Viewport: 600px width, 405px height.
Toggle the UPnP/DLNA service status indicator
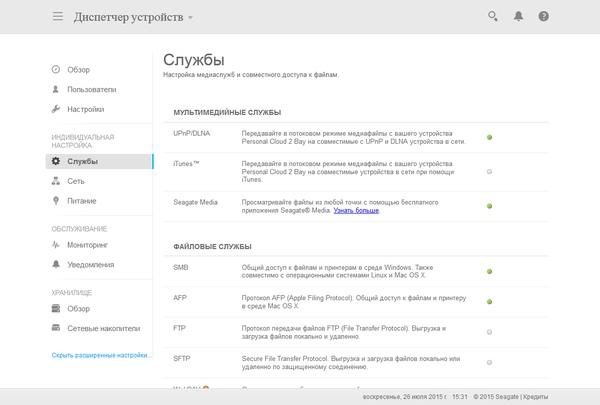click(489, 137)
